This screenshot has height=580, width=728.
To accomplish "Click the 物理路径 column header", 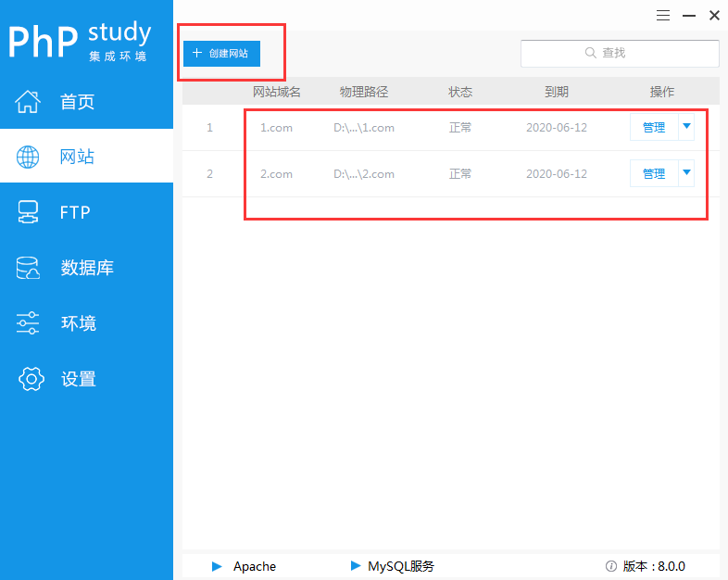I will click(x=363, y=92).
